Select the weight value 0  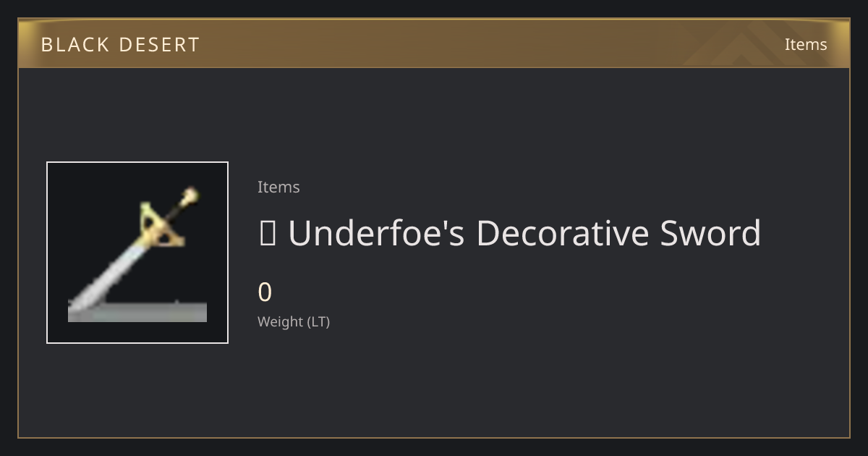(265, 292)
